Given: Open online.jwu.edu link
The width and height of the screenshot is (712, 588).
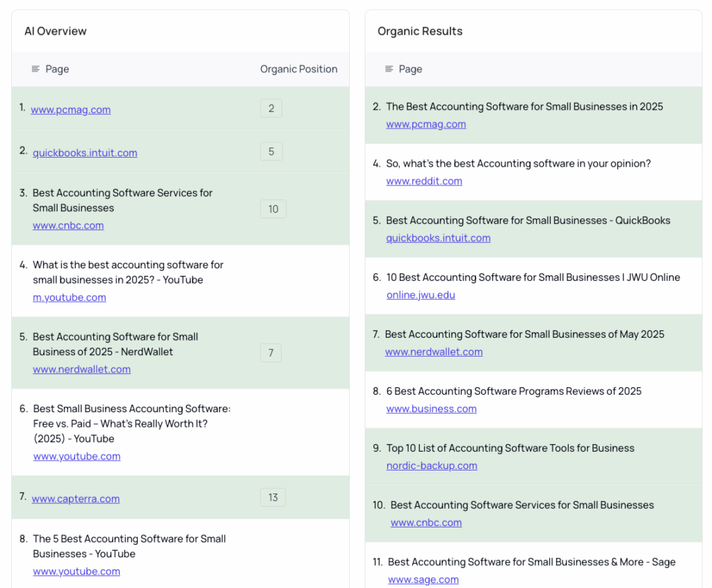Looking at the screenshot, I should pyautogui.click(x=421, y=295).
